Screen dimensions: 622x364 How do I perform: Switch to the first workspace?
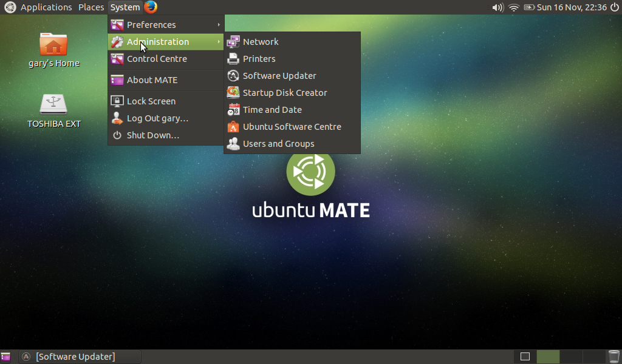point(525,357)
